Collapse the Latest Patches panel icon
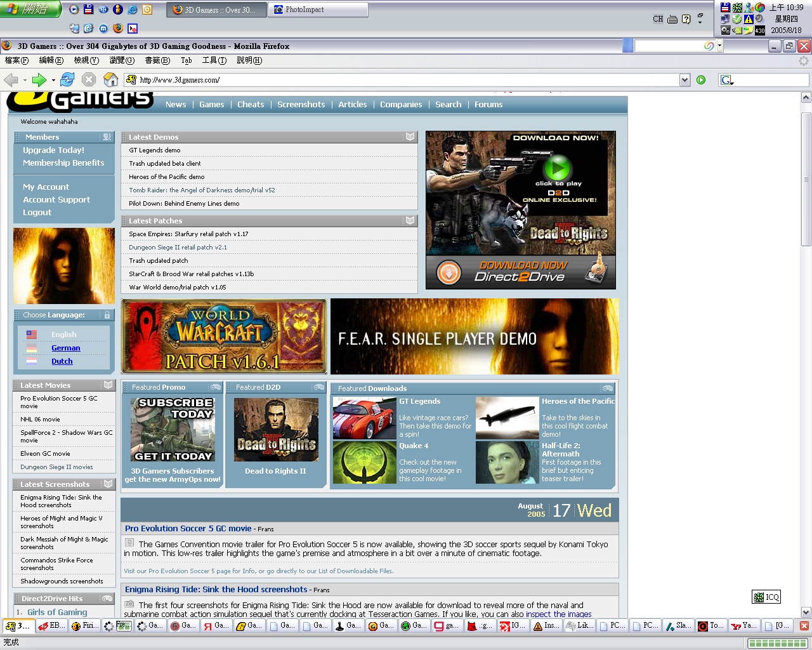The height and width of the screenshot is (650, 812). click(410, 220)
